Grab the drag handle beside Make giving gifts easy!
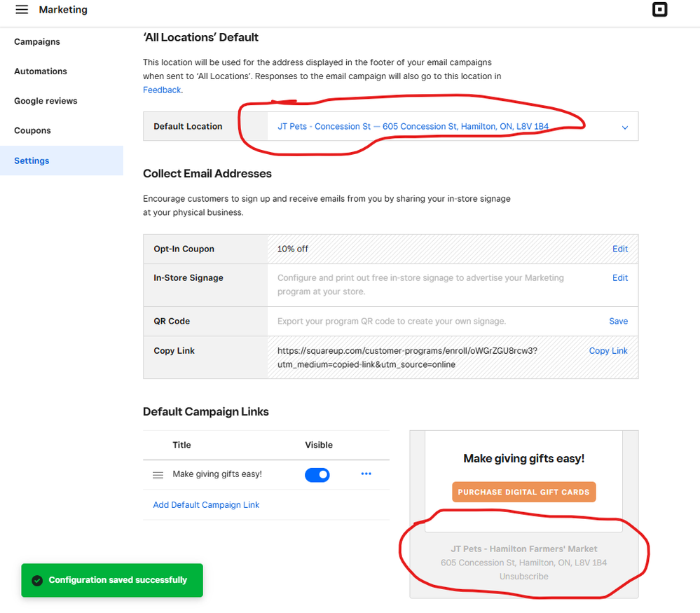This screenshot has width=700, height=613. click(x=158, y=475)
